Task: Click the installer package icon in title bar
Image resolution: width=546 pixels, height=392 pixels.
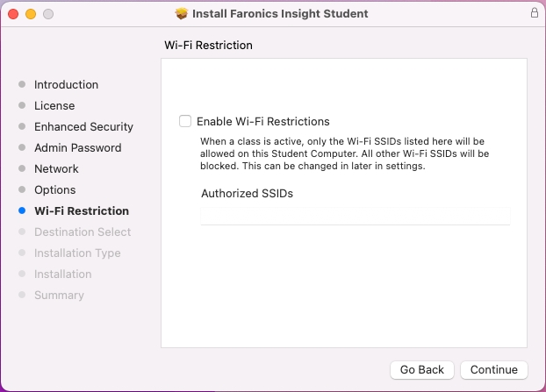Action: [x=183, y=14]
